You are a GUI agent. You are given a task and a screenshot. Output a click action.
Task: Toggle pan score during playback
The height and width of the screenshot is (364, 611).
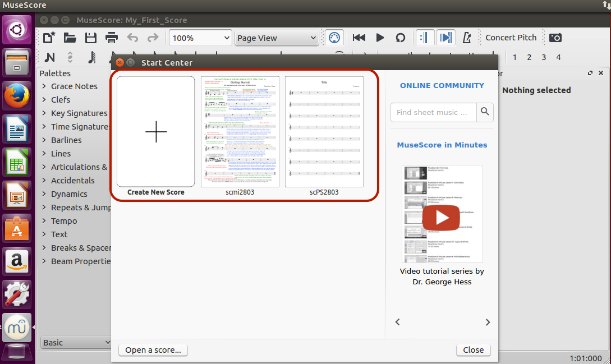click(x=446, y=38)
